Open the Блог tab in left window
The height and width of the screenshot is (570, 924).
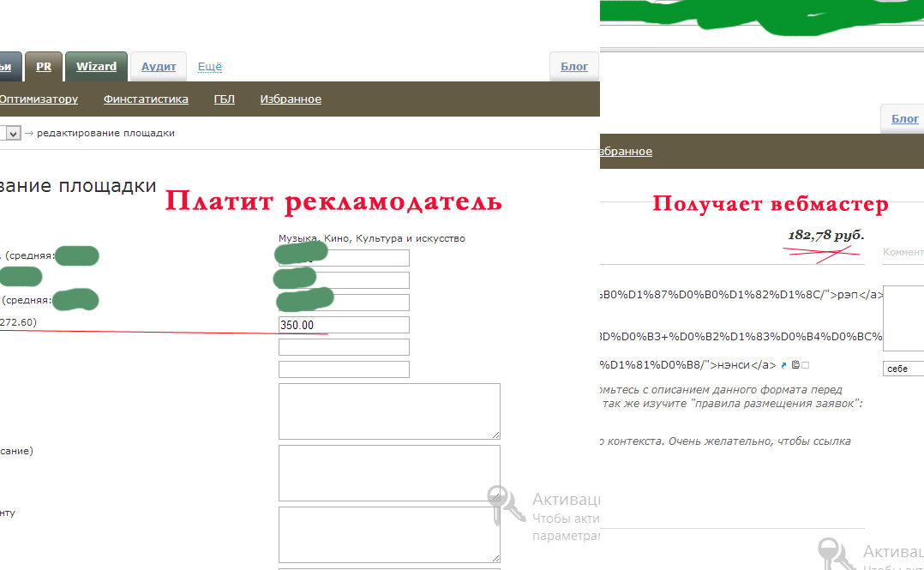click(x=574, y=67)
